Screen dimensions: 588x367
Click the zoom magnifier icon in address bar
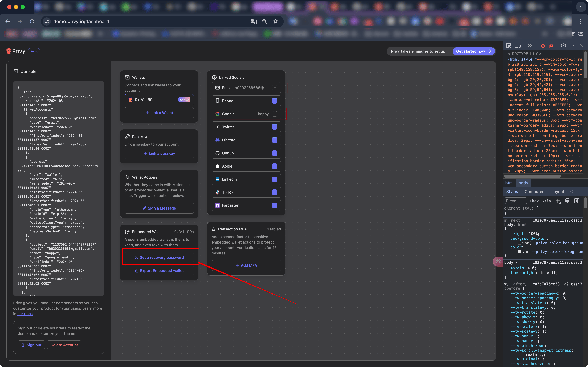[265, 21]
